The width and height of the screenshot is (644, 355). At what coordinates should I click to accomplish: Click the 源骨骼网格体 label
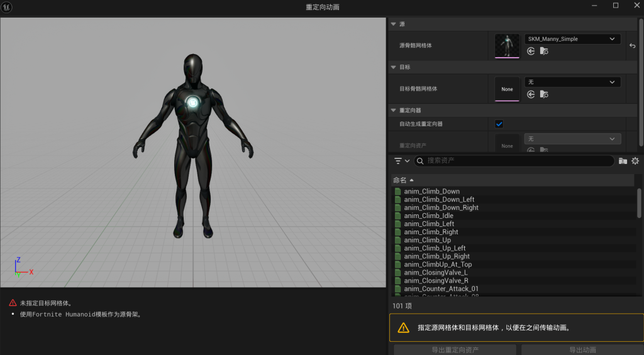click(416, 46)
